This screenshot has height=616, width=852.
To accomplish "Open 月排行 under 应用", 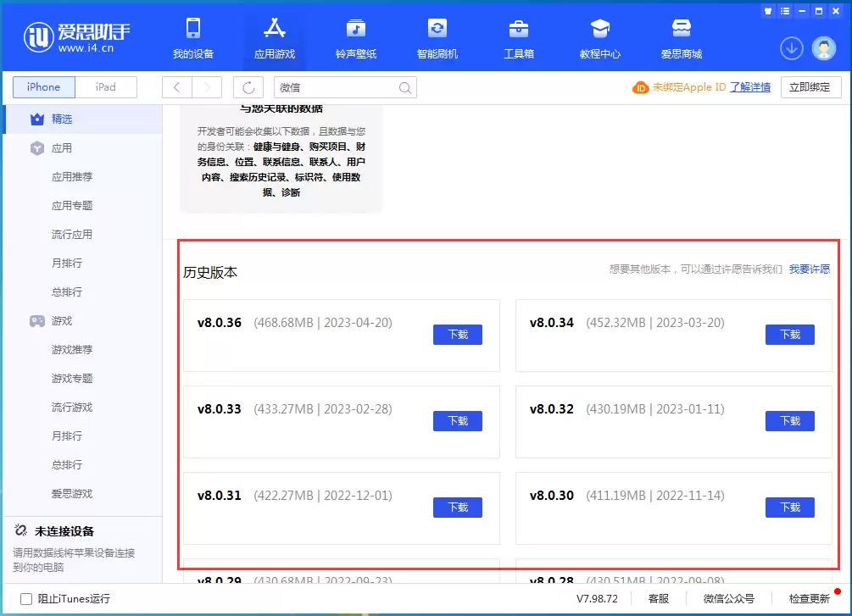I will [x=67, y=263].
